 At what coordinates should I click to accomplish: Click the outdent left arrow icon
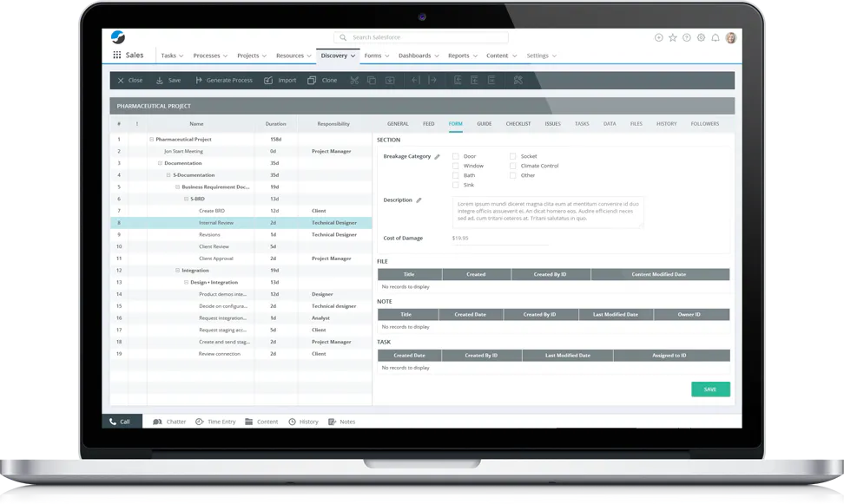(416, 80)
